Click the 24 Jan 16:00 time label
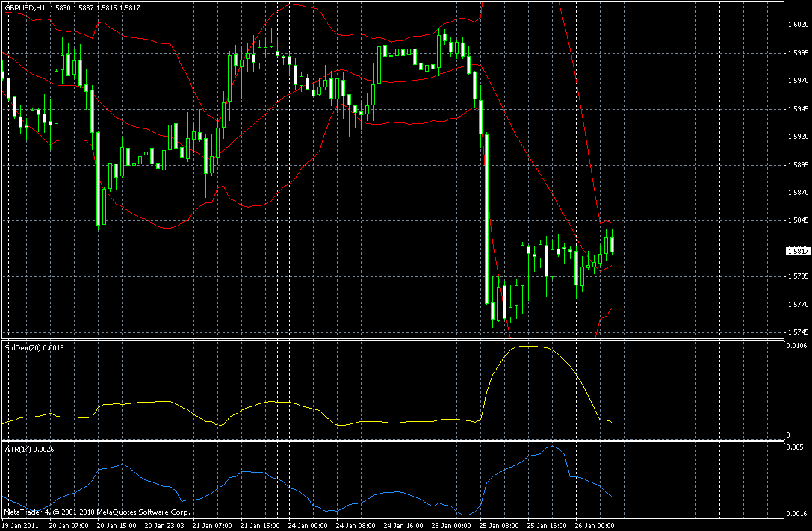 403,525
